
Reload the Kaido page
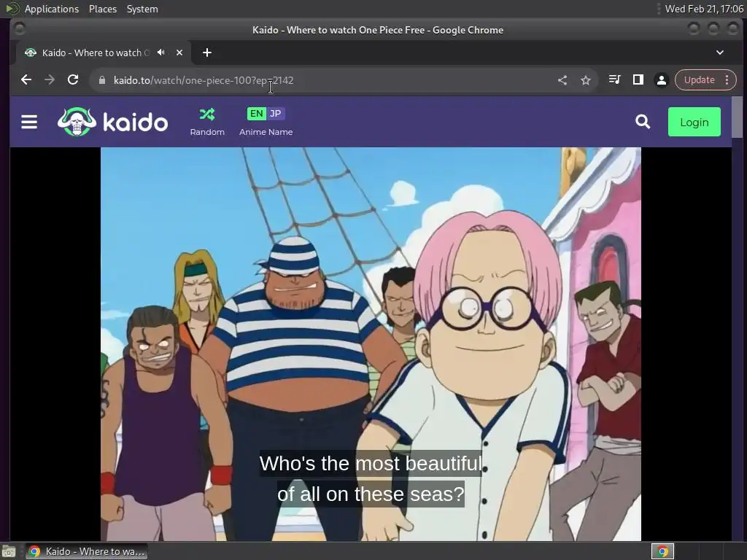[x=73, y=80]
